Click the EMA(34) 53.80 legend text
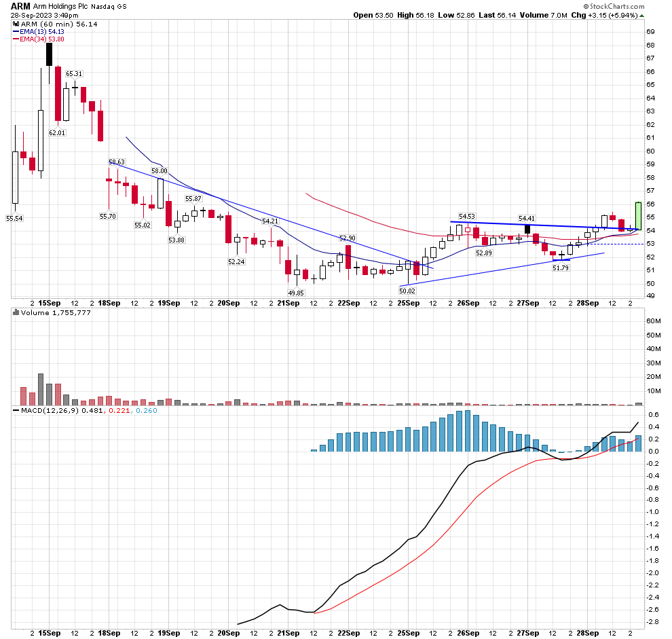The height and width of the screenshot is (639, 672). [x=42, y=39]
